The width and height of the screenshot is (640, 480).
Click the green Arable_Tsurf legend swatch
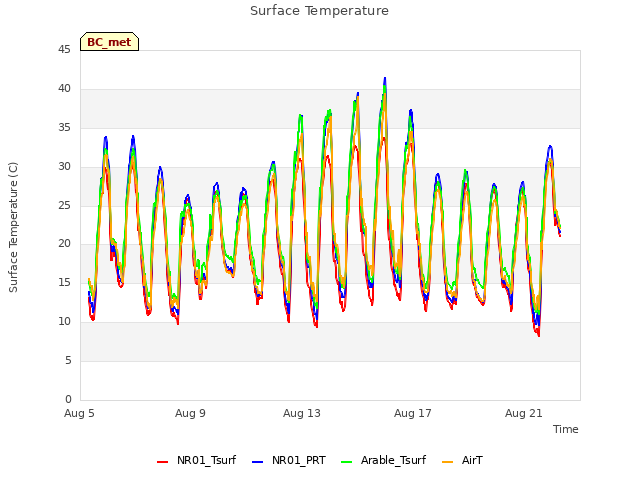click(346, 462)
